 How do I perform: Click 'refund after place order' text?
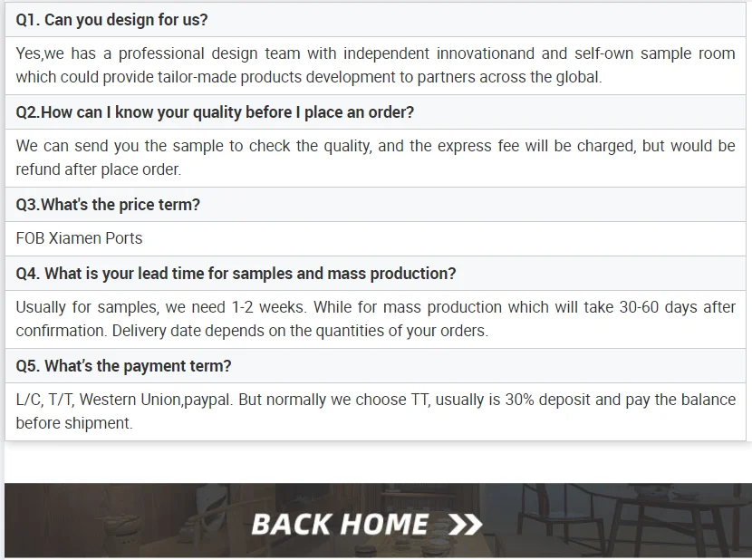(x=99, y=169)
